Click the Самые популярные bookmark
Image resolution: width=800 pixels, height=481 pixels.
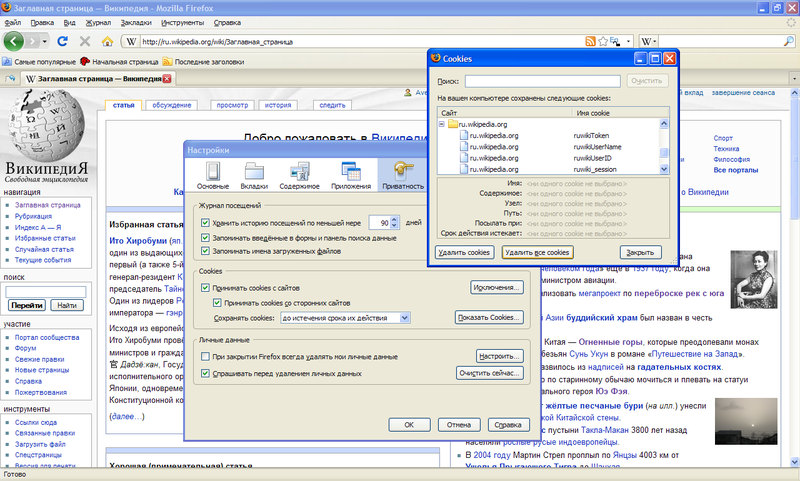39,62
